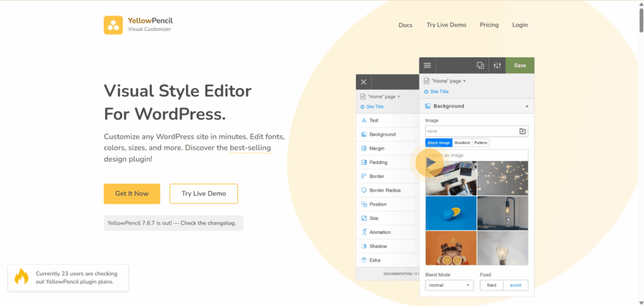Click the Get It Now button
The image size is (644, 306).
click(132, 194)
